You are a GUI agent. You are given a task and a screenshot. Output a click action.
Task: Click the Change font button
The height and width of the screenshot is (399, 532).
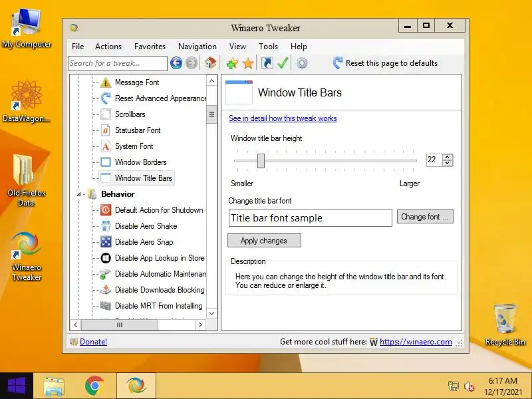425,217
